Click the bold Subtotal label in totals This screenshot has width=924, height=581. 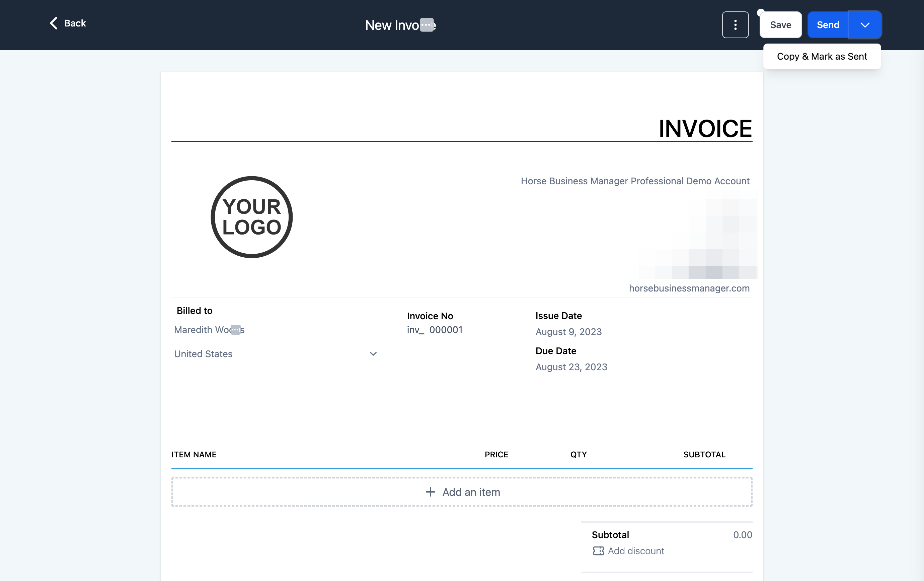click(x=610, y=534)
